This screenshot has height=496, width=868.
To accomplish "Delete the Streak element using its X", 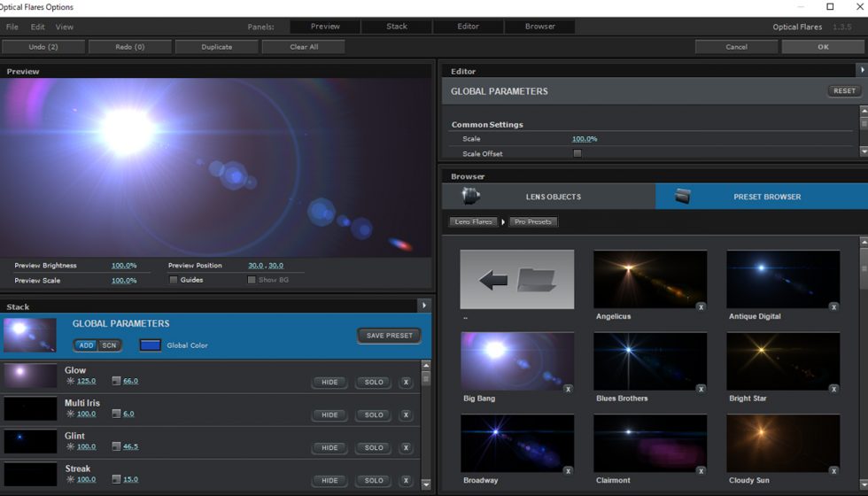I will 406,481.
